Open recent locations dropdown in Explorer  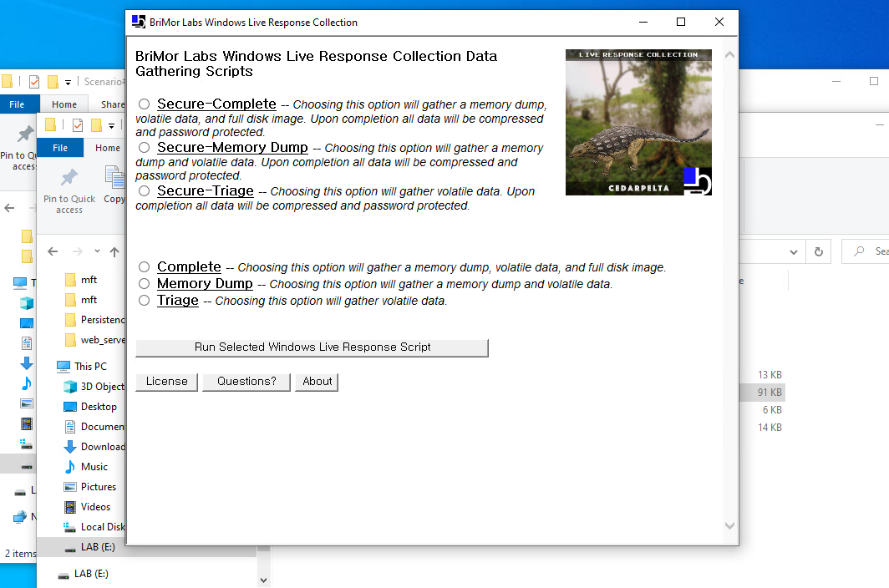coord(97,251)
